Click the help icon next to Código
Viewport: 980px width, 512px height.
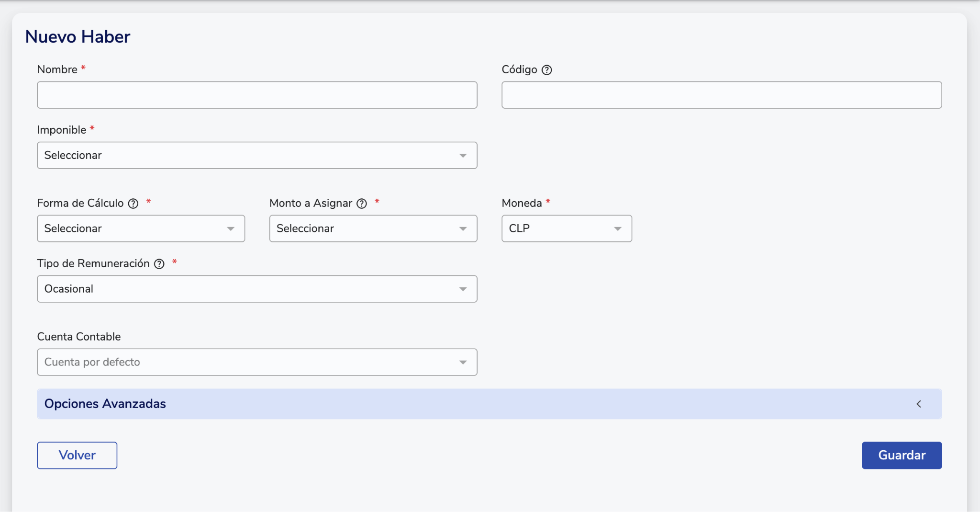click(546, 70)
